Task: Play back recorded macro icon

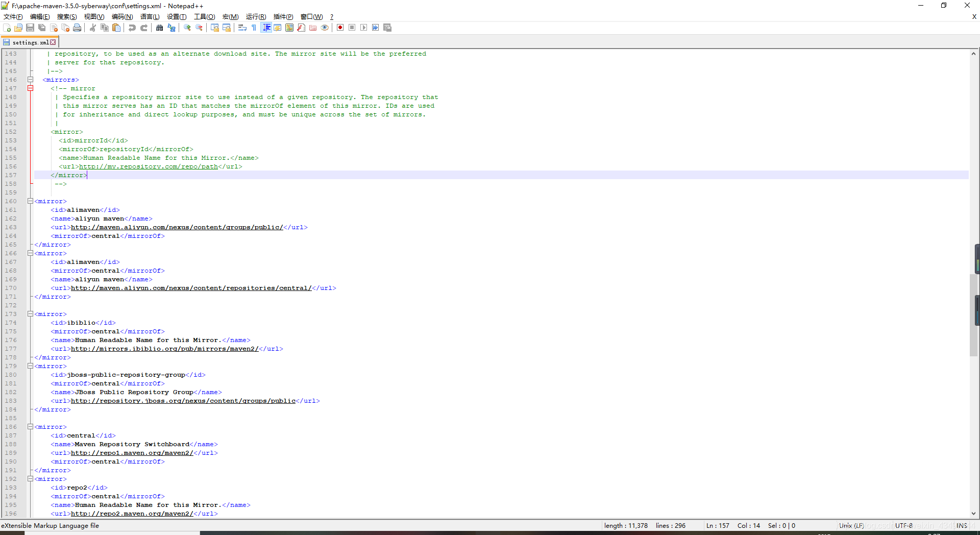Action: (364, 28)
